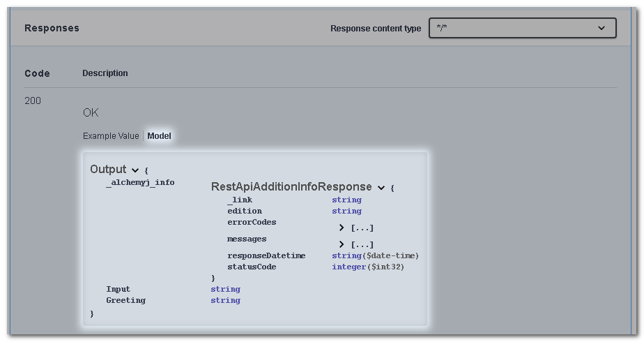Switch to the Example Value tab
Screen dimensions: 644x342
click(111, 136)
